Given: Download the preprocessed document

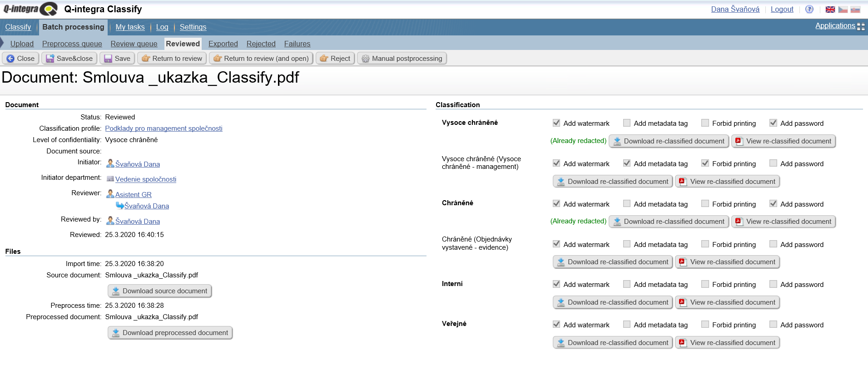Looking at the screenshot, I should click(170, 333).
